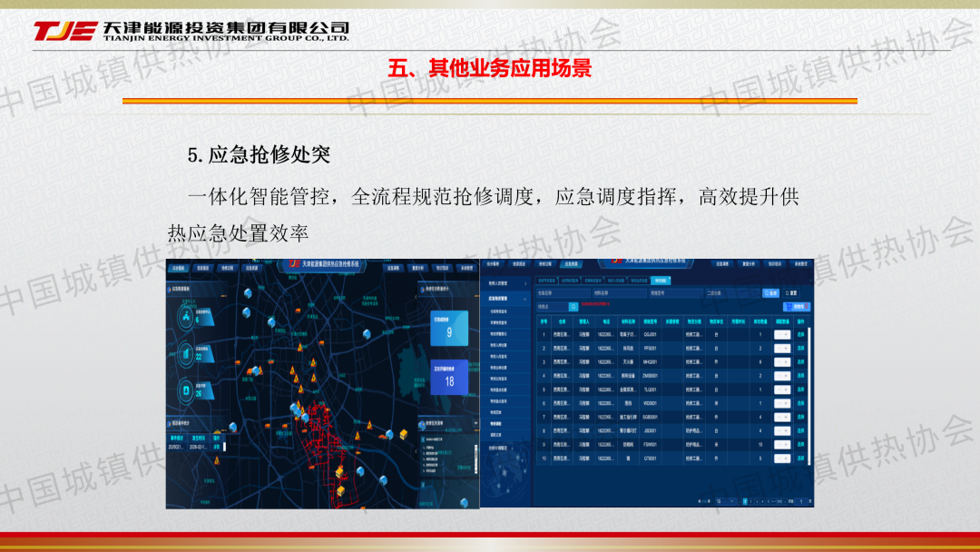This screenshot has width=980, height=552.
Task: Click the reset button next to search
Action: click(791, 293)
